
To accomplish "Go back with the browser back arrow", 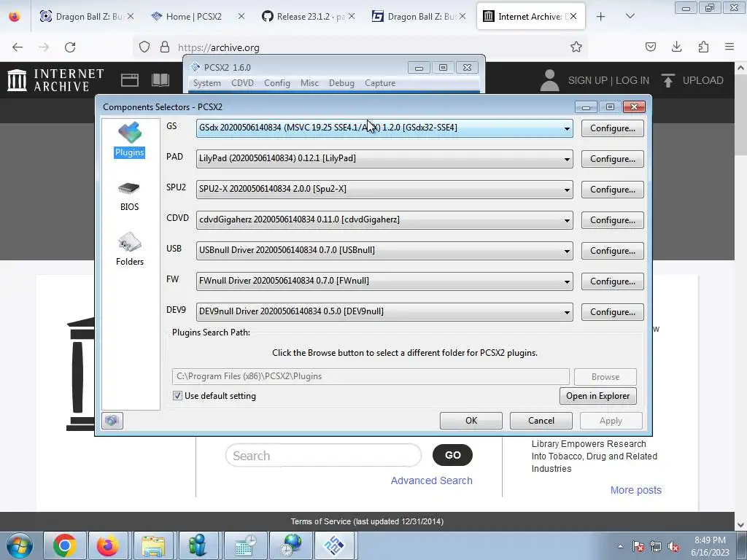I will pos(18,47).
